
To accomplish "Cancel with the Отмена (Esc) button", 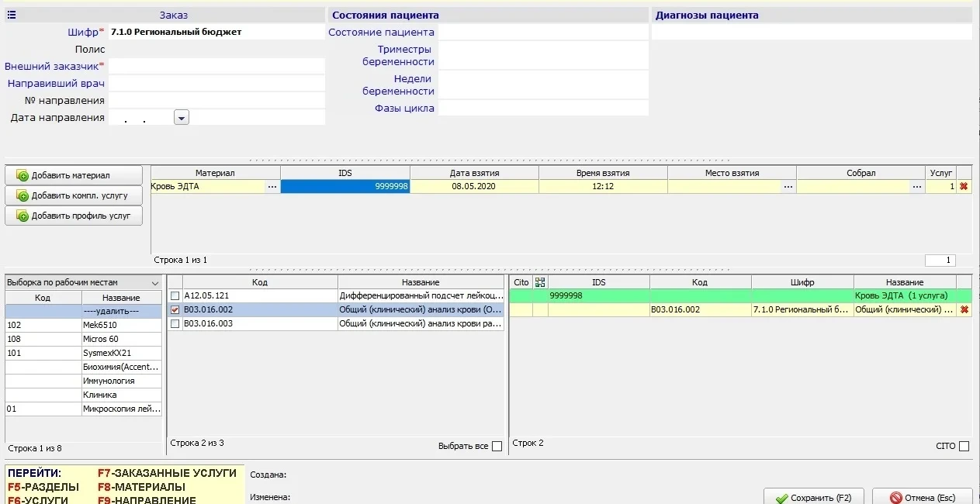I will (922, 497).
